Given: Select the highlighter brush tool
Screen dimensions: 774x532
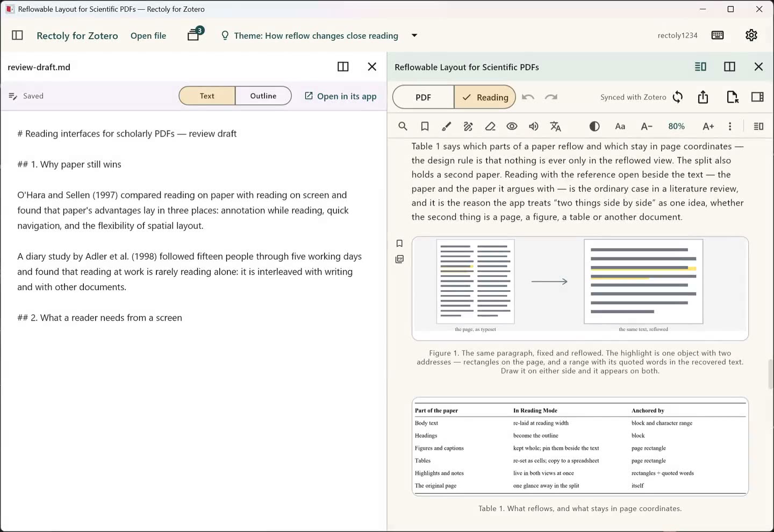Looking at the screenshot, I should [447, 126].
